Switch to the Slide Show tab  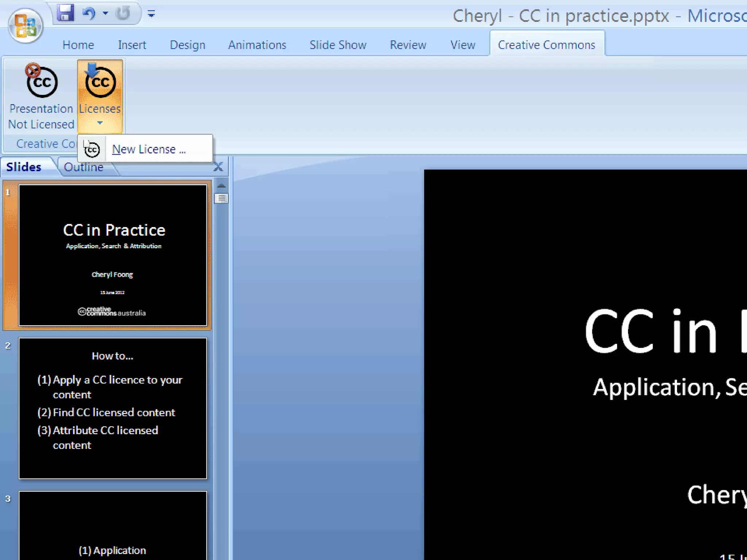[338, 45]
